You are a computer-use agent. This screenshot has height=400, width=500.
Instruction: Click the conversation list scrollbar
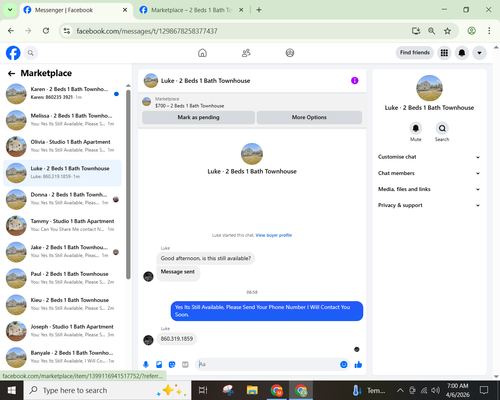[128, 184]
